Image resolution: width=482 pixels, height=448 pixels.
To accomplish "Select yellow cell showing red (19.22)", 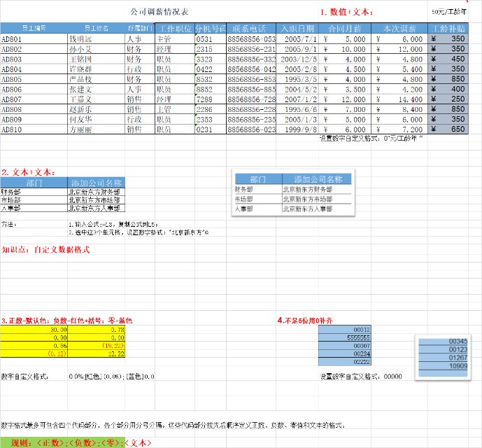I will (97, 346).
